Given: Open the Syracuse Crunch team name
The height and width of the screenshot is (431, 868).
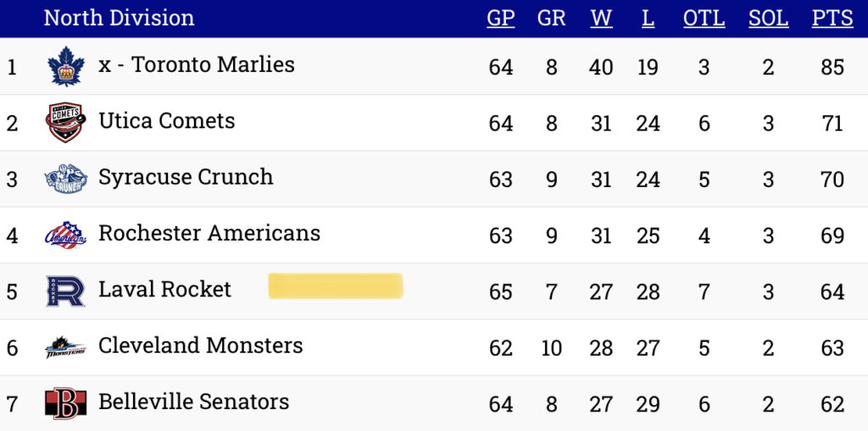Looking at the screenshot, I should click(x=186, y=177).
